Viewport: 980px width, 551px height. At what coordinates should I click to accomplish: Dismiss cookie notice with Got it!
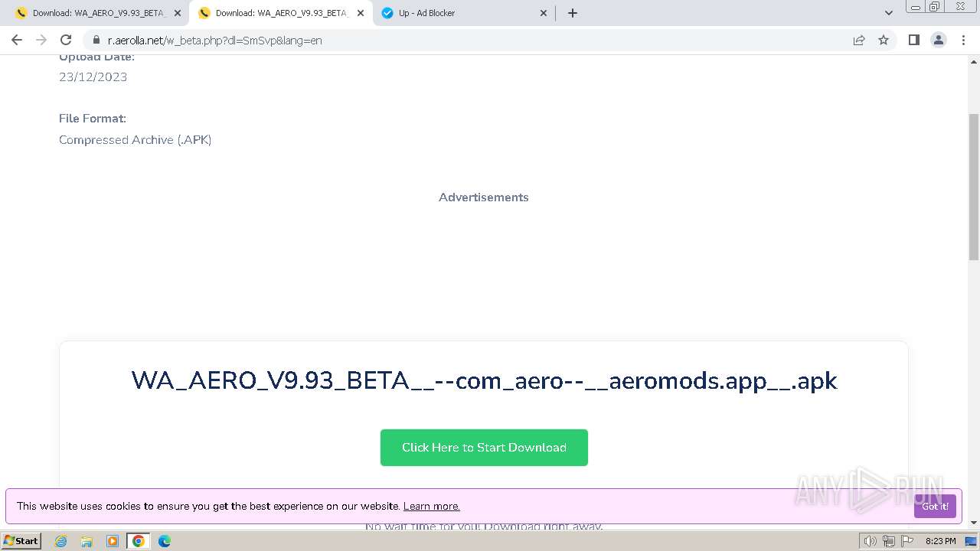(x=935, y=507)
